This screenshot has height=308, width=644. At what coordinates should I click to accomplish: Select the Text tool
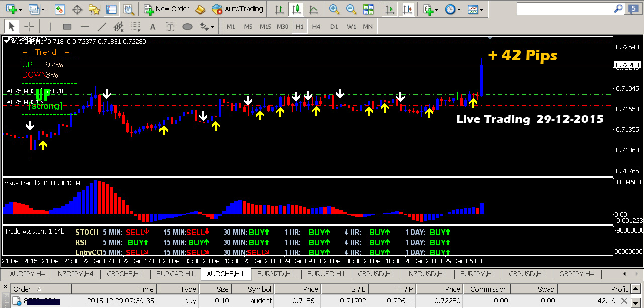tap(153, 26)
